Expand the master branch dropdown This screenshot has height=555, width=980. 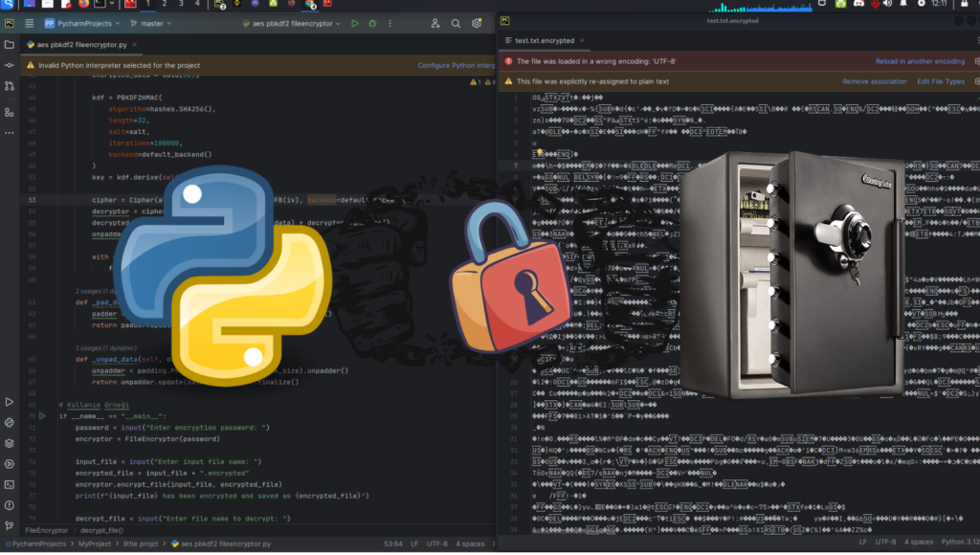[x=155, y=22]
